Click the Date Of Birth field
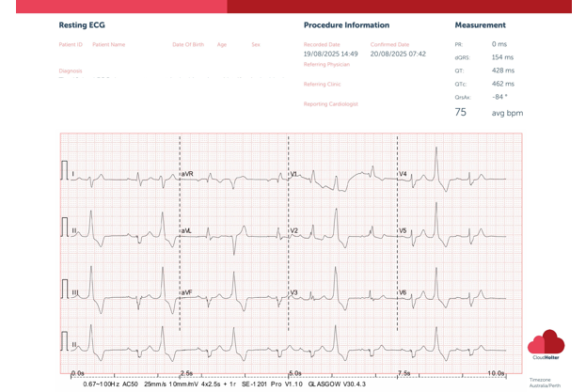 pos(188,44)
